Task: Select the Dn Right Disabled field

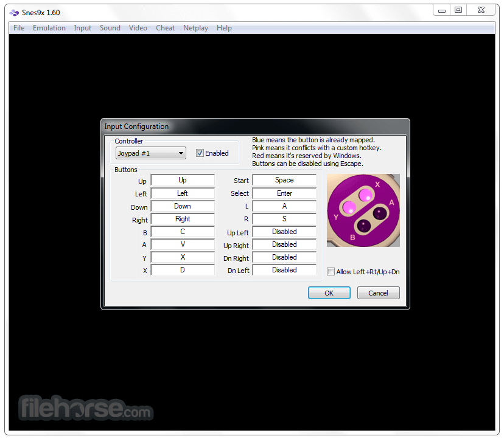Action: [x=284, y=257]
